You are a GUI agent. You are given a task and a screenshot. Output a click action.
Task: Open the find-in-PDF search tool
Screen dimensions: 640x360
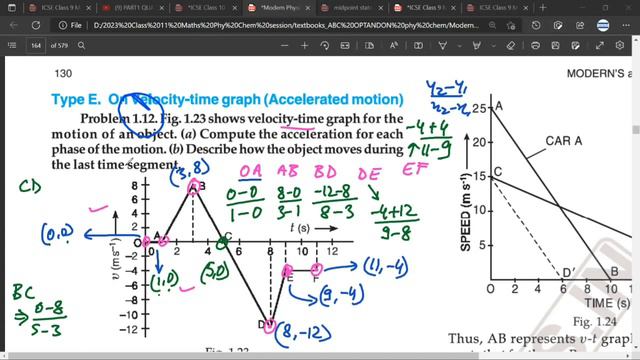[x=82, y=45]
